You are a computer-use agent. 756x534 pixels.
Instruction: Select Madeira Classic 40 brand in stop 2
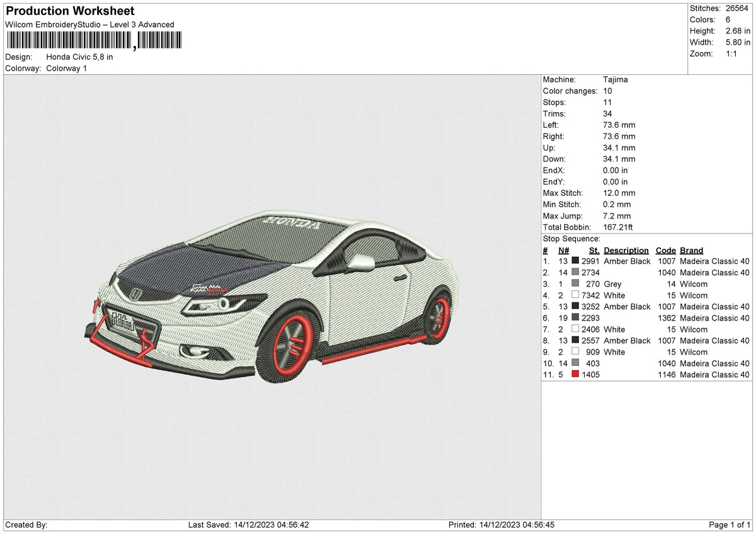(714, 273)
